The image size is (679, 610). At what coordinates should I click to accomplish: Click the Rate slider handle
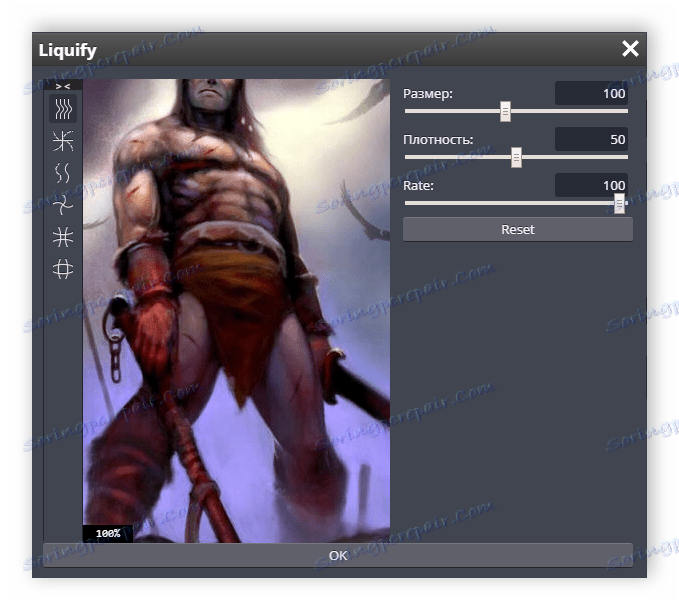pos(619,203)
